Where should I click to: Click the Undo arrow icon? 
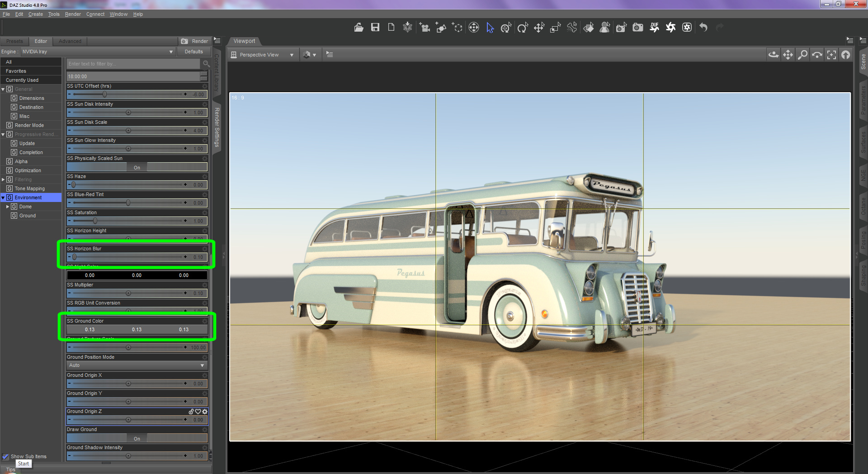tap(703, 28)
